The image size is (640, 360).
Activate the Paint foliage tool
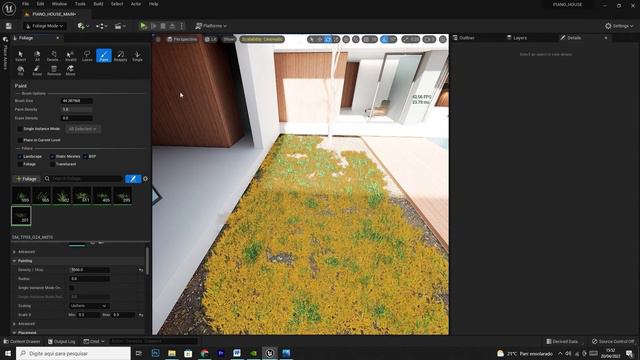[104, 56]
